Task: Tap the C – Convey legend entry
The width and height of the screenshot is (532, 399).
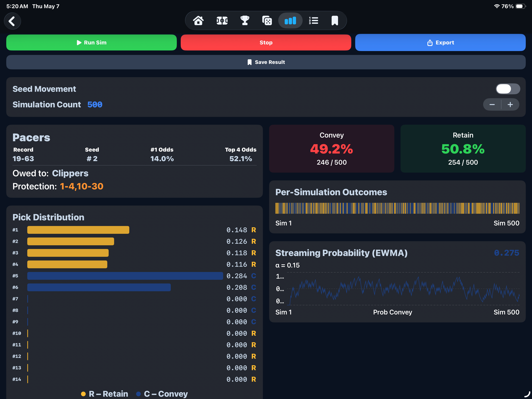Action: pyautogui.click(x=162, y=394)
